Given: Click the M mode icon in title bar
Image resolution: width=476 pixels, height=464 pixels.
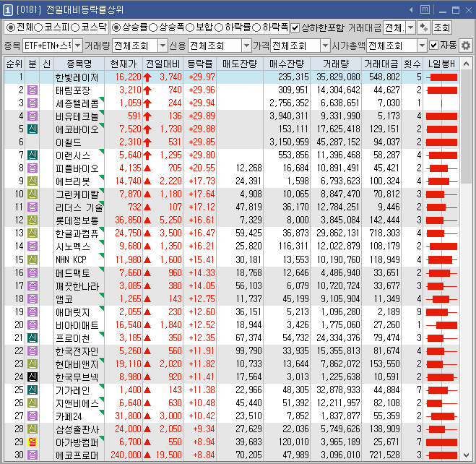Looking at the screenshot, I should click(425, 9).
